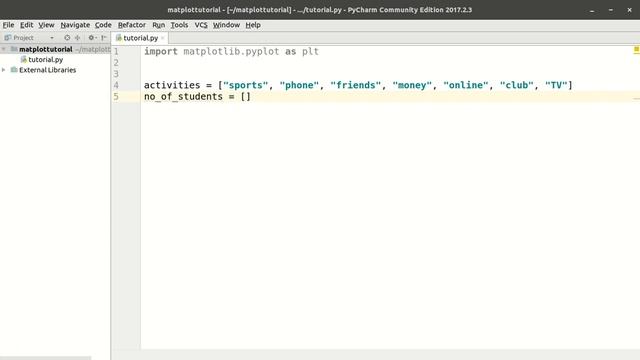Viewport: 640px width, 360px height.
Task: Open the VCS menu
Action: click(201, 25)
